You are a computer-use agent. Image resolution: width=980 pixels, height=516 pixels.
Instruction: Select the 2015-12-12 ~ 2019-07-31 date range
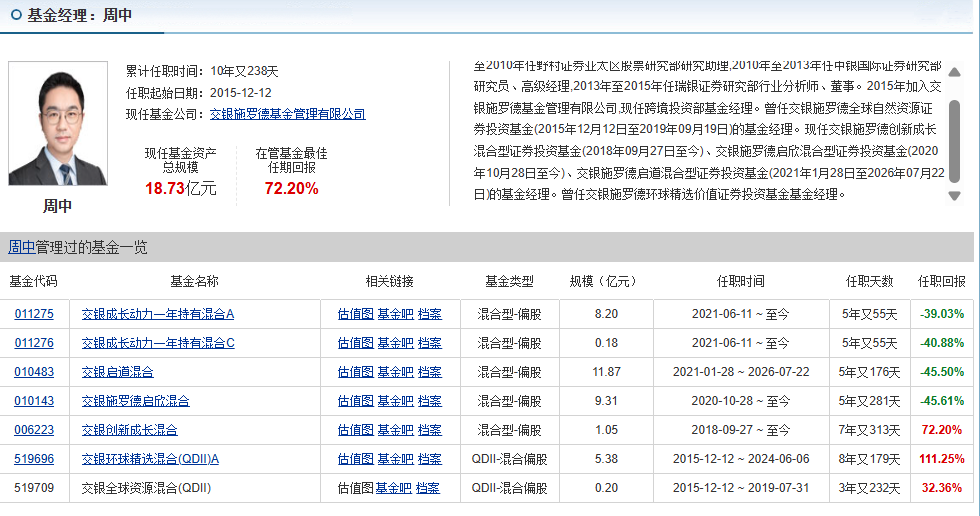tap(741, 488)
